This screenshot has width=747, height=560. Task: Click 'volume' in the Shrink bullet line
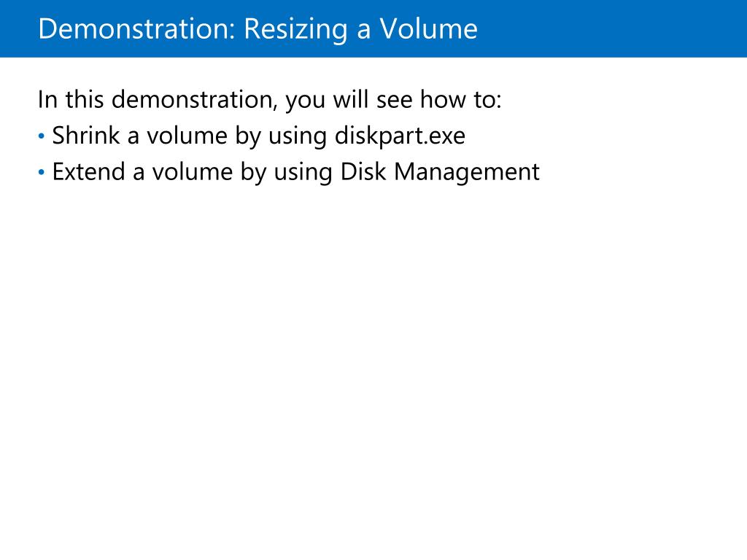tap(187, 136)
